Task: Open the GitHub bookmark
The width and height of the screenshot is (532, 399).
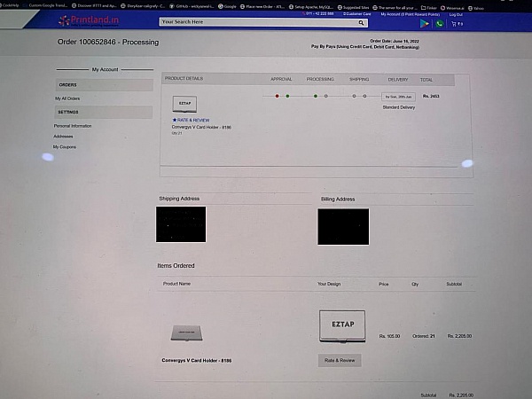Action: [x=192, y=6]
